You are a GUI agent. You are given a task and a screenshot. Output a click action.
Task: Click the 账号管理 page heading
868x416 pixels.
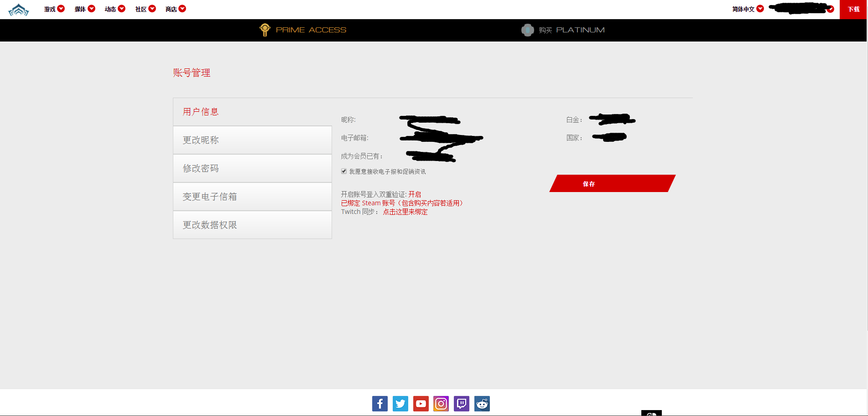click(192, 73)
